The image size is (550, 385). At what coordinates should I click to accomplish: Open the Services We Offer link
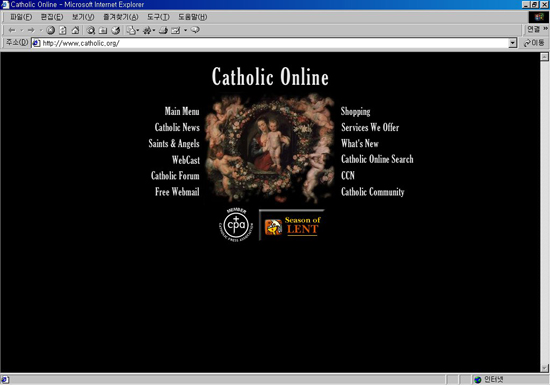[370, 127]
